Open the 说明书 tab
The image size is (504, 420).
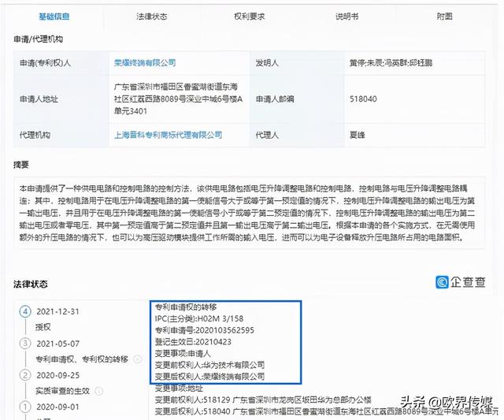point(346,16)
